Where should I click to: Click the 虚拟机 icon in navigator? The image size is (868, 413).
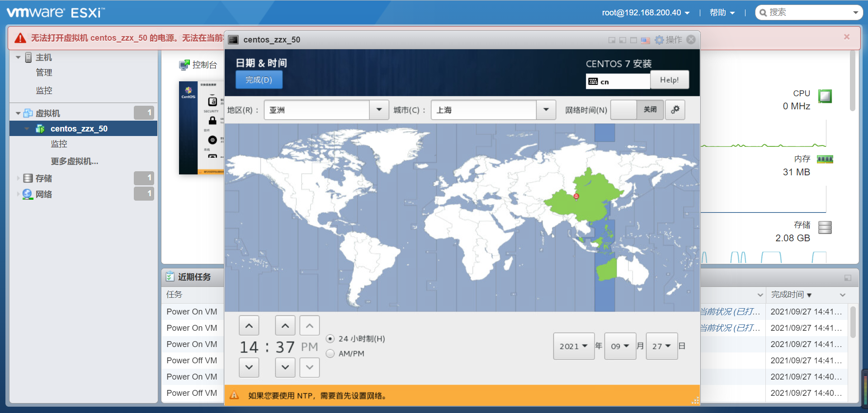click(28, 113)
